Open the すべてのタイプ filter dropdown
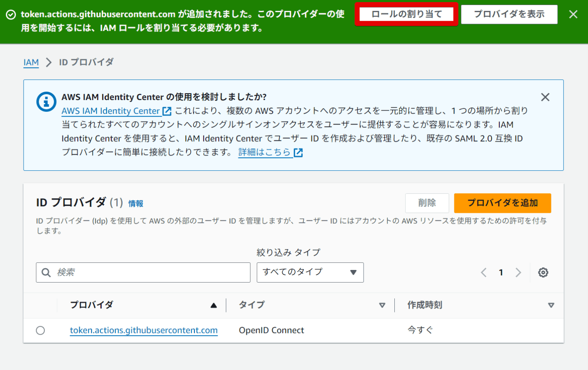 click(310, 272)
